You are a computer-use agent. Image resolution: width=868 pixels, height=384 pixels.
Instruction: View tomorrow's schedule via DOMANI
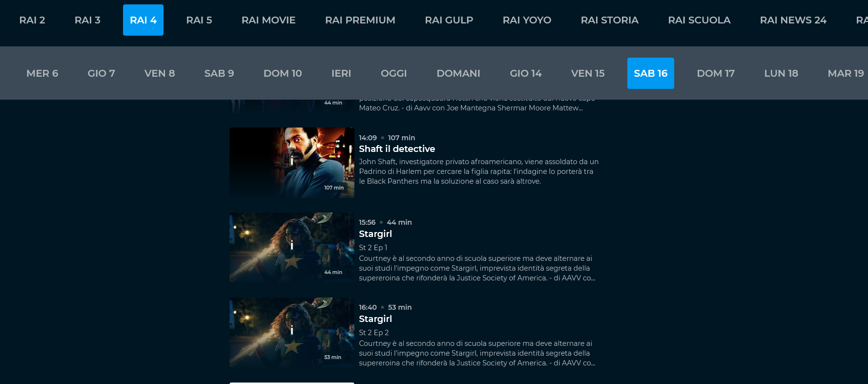[458, 73]
